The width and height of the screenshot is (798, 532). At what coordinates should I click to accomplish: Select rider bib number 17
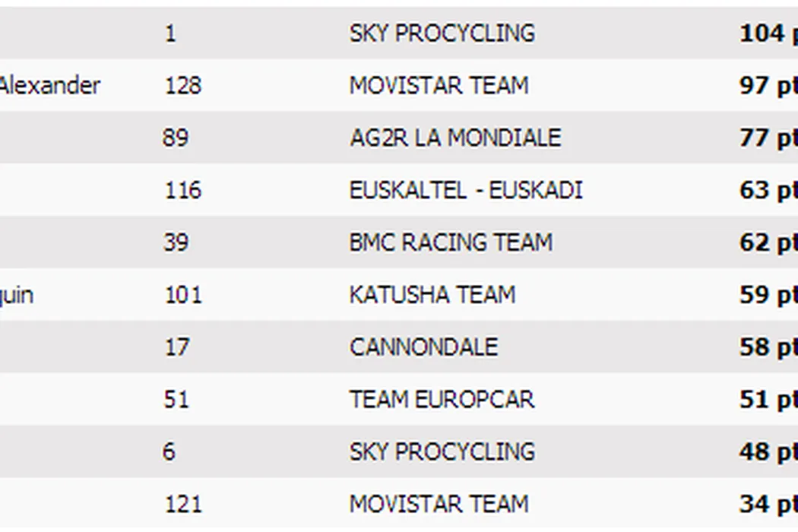click(x=176, y=347)
